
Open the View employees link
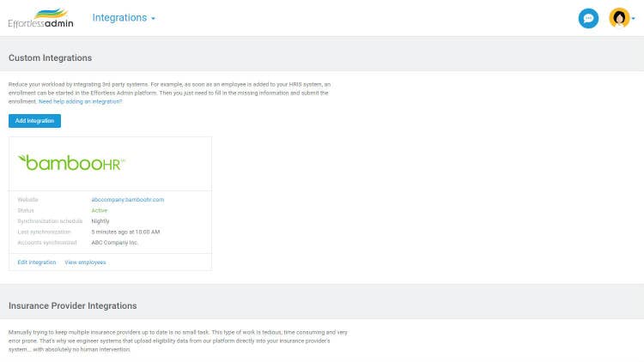(x=85, y=262)
